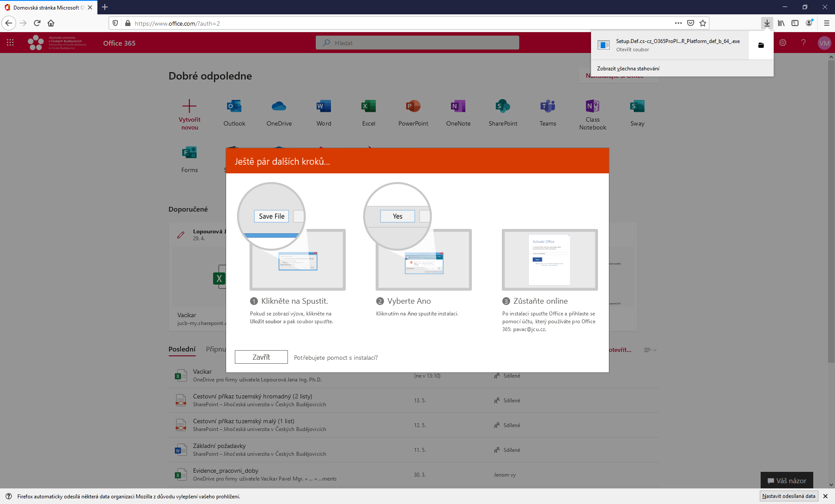The height and width of the screenshot is (504, 835).
Task: Click the Zavřít button in dialog
Action: [261, 357]
